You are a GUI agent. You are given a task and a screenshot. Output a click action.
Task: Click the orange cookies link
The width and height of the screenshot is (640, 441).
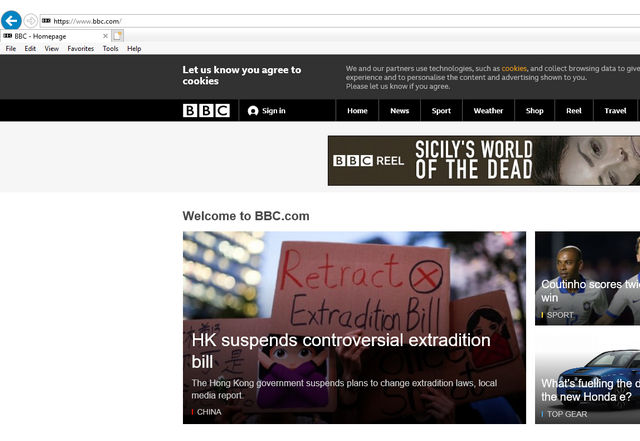click(514, 68)
